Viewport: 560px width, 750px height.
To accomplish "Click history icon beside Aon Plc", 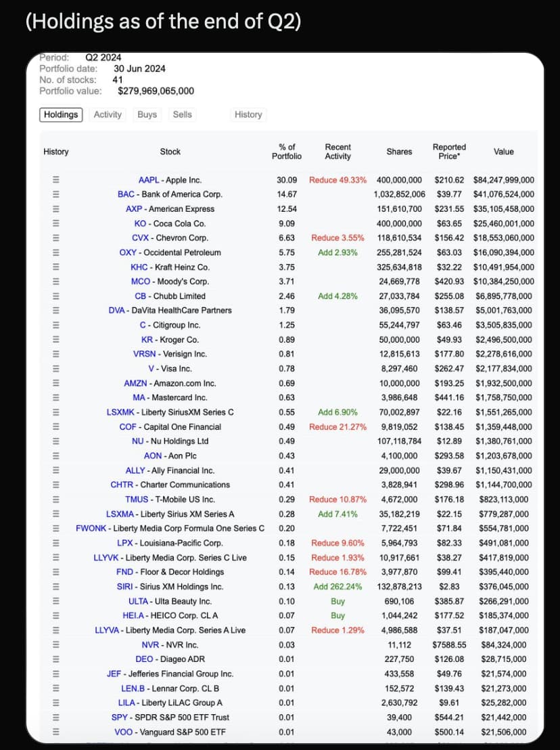I will [56, 456].
